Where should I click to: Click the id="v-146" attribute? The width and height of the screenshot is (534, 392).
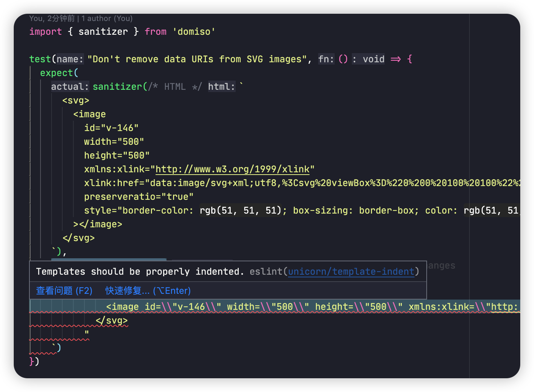(111, 128)
